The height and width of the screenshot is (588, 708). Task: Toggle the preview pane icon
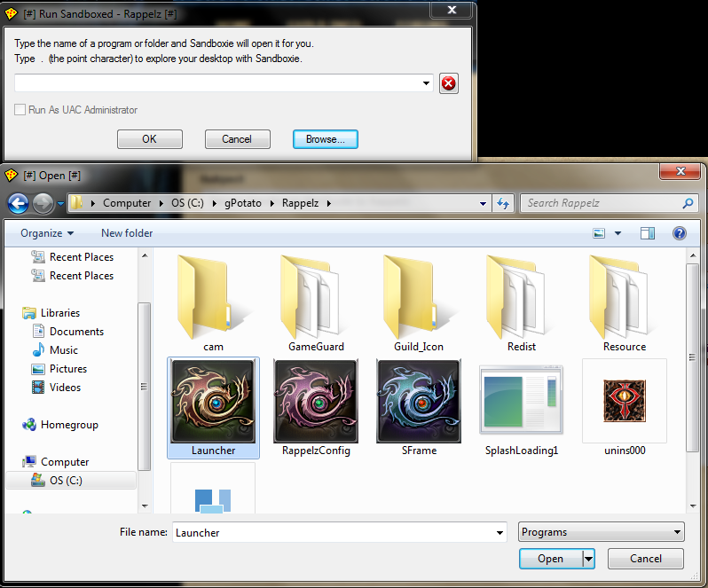click(x=648, y=233)
